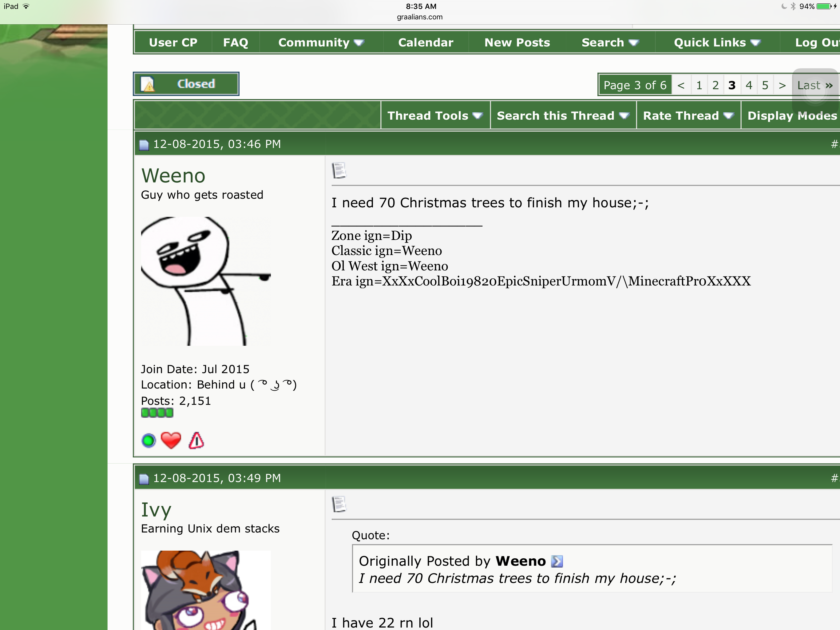Expand Thread Tools menu
This screenshot has height=630, width=840.
(x=435, y=116)
